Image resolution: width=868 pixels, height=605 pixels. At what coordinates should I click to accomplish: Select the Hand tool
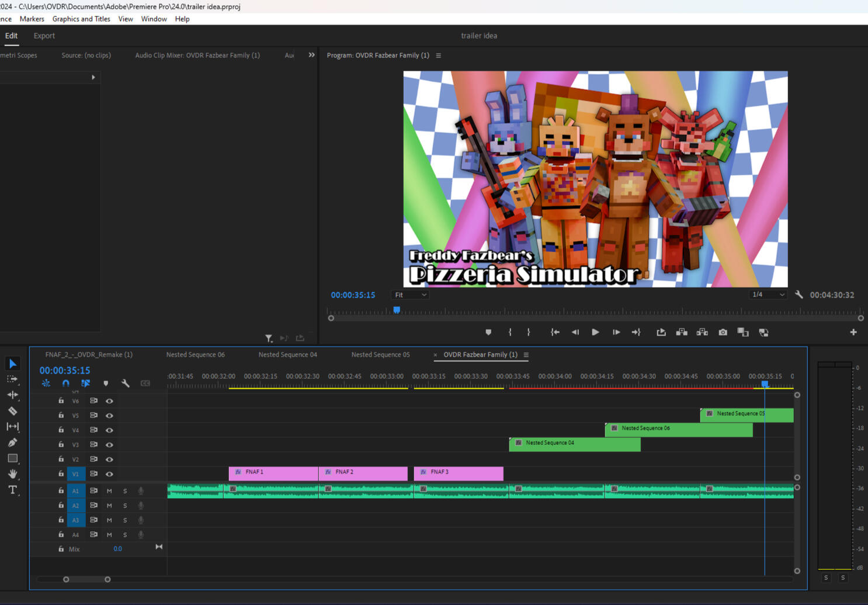(12, 474)
